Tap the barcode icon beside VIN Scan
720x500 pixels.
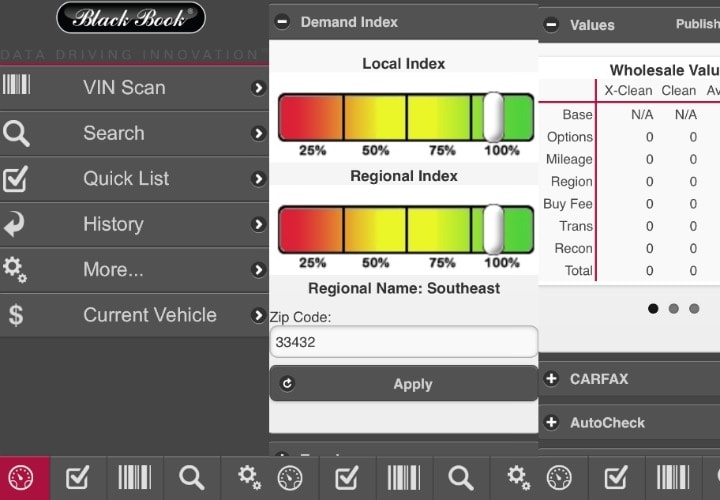click(16, 86)
